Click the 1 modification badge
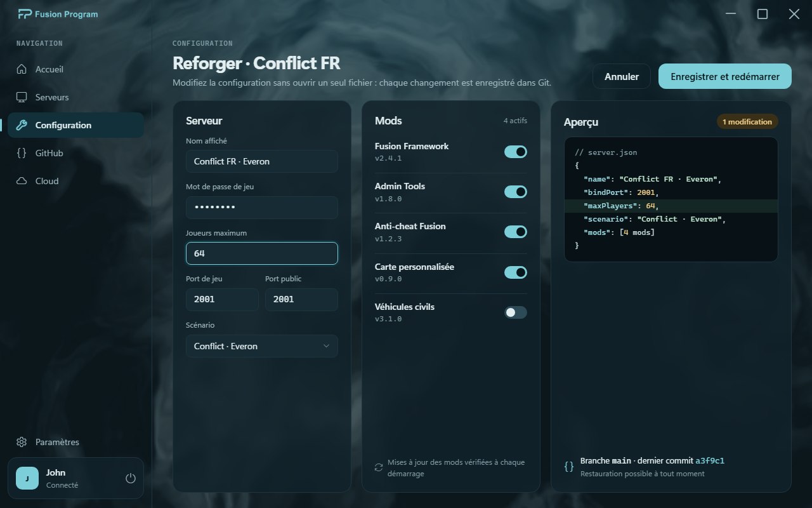 (747, 122)
